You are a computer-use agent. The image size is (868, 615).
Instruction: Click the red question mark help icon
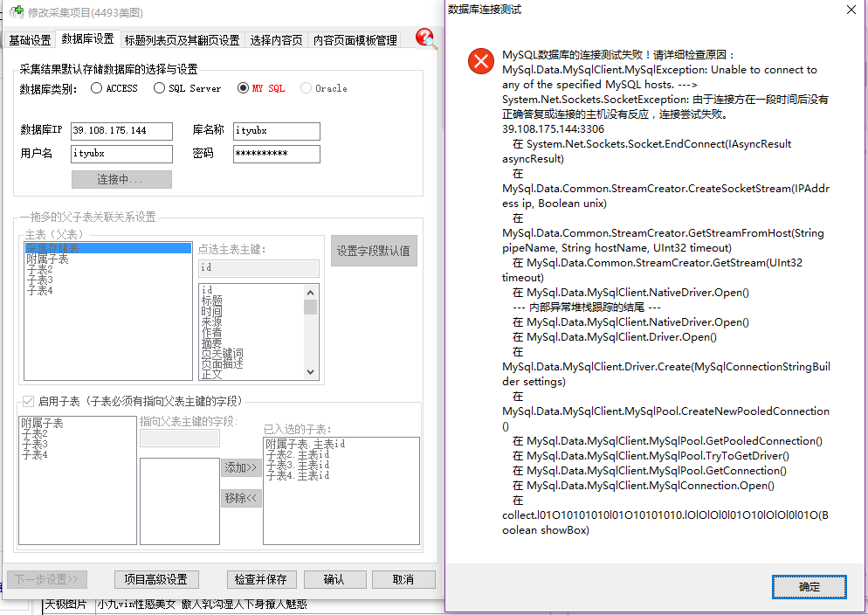(426, 38)
